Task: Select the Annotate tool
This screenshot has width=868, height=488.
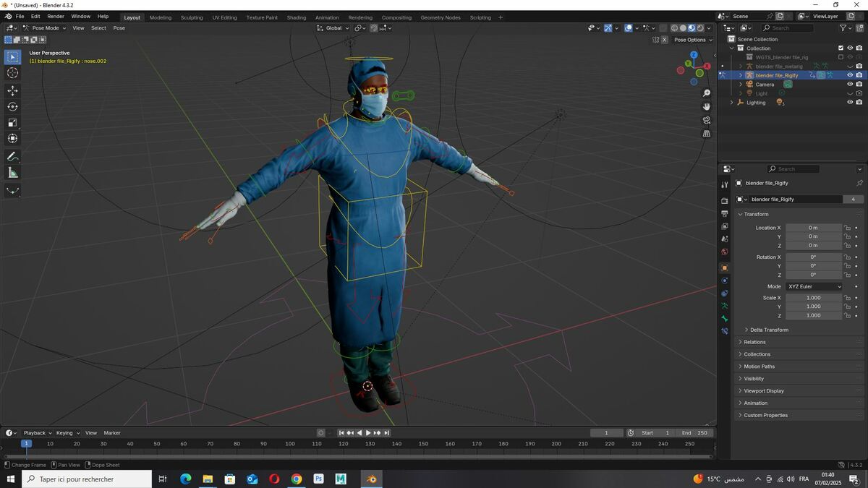Action: click(x=12, y=157)
